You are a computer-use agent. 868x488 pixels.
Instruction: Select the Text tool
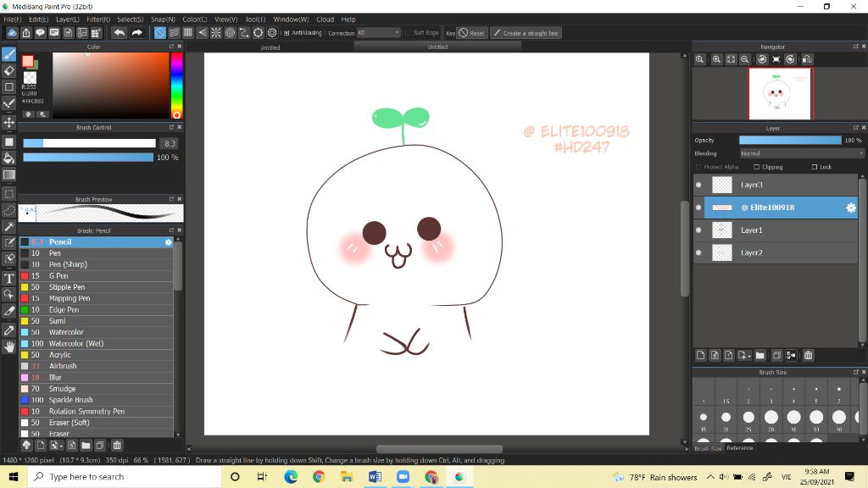(8, 278)
